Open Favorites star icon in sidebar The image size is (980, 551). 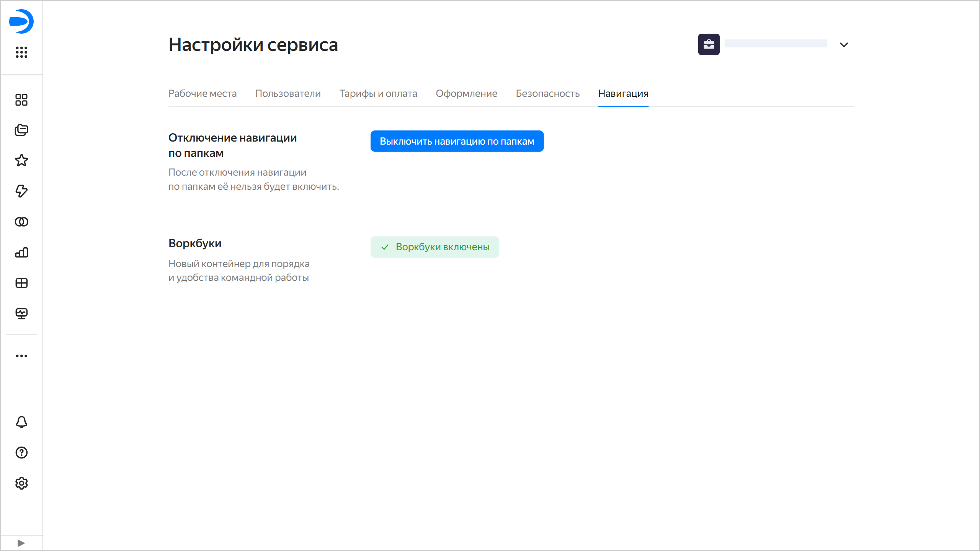(21, 160)
